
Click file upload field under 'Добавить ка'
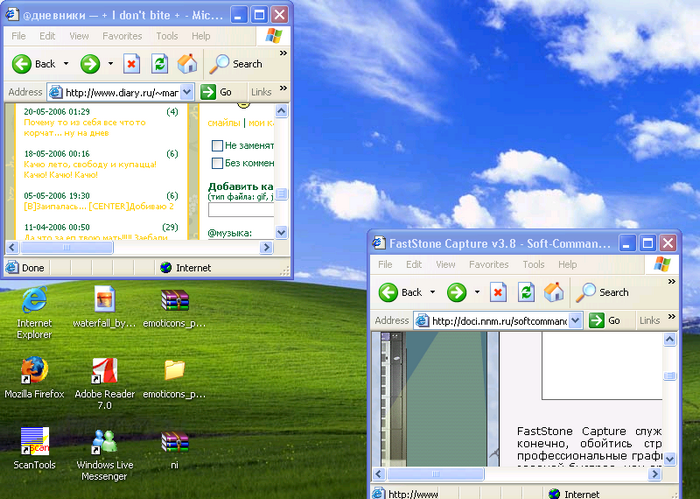[241, 210]
